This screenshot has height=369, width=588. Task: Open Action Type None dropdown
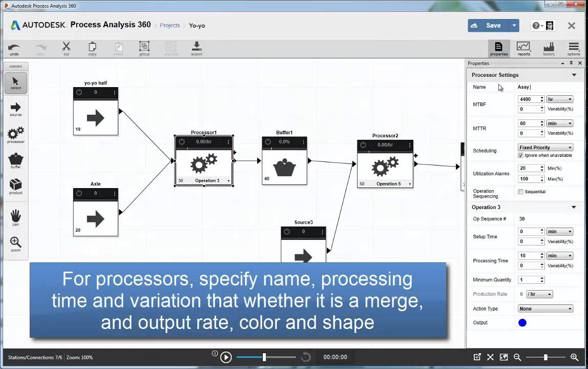pyautogui.click(x=545, y=309)
